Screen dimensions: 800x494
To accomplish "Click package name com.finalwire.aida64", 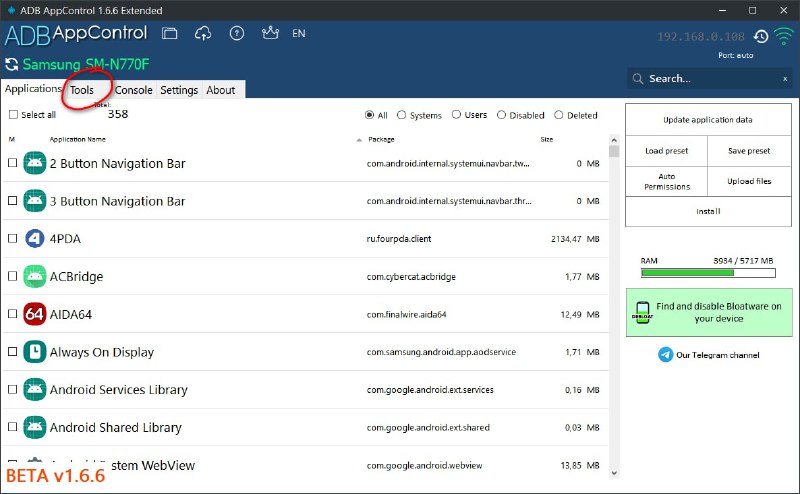I will 406,314.
